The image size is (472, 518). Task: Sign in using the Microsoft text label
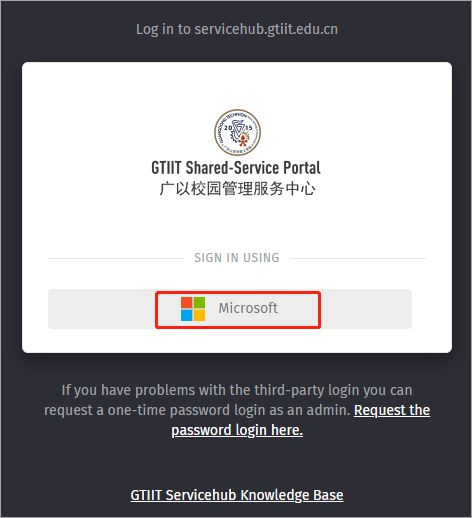248,308
